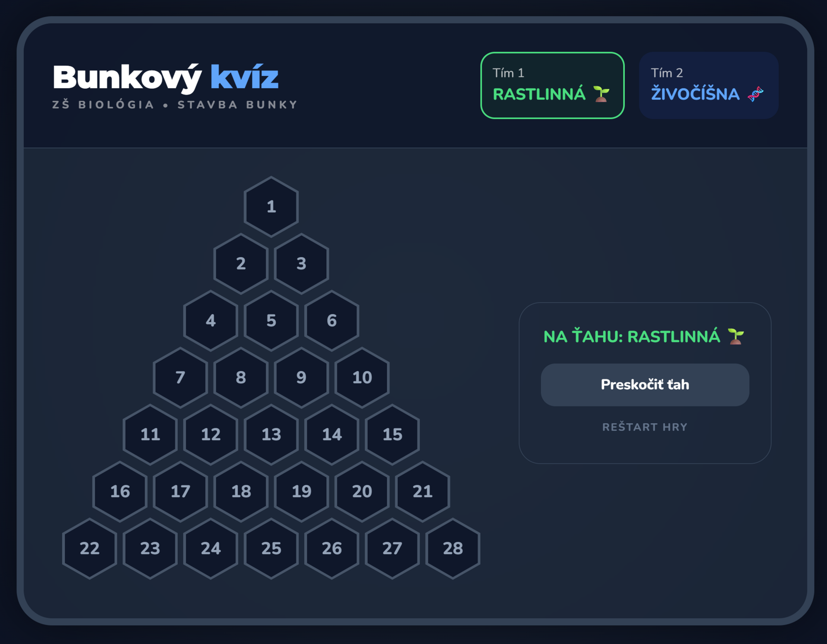Image resolution: width=827 pixels, height=644 pixels.
Task: Click hexagon tile number 7
Action: pyautogui.click(x=180, y=377)
